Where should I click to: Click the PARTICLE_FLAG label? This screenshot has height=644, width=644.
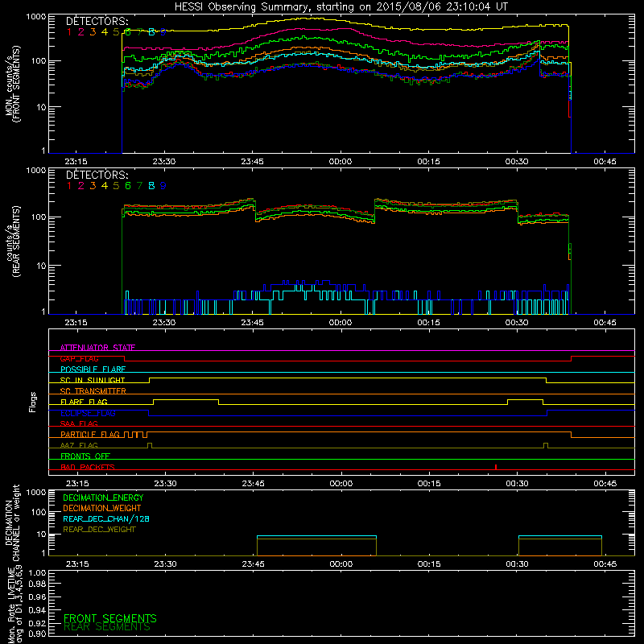tap(90, 435)
